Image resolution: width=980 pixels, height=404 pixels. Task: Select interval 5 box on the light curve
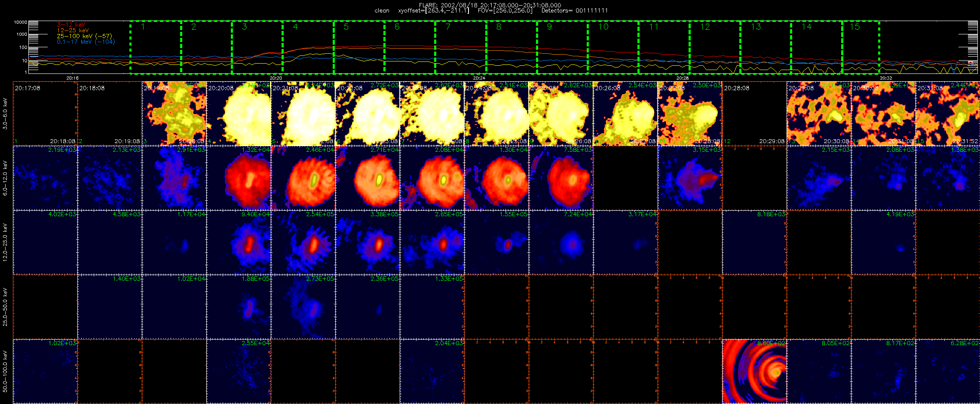(359, 46)
